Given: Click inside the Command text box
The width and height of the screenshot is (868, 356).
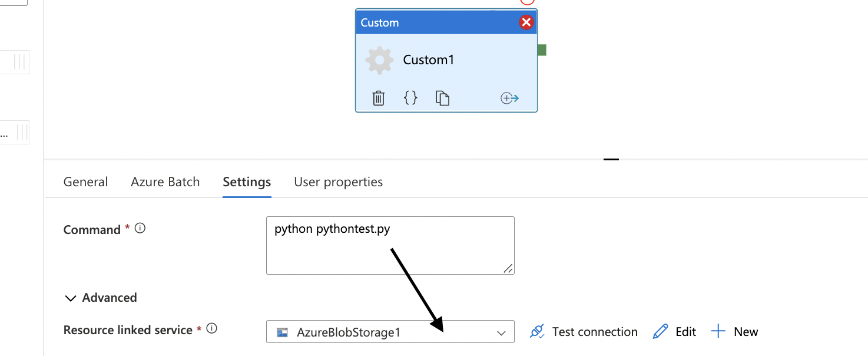Looking at the screenshot, I should point(390,245).
